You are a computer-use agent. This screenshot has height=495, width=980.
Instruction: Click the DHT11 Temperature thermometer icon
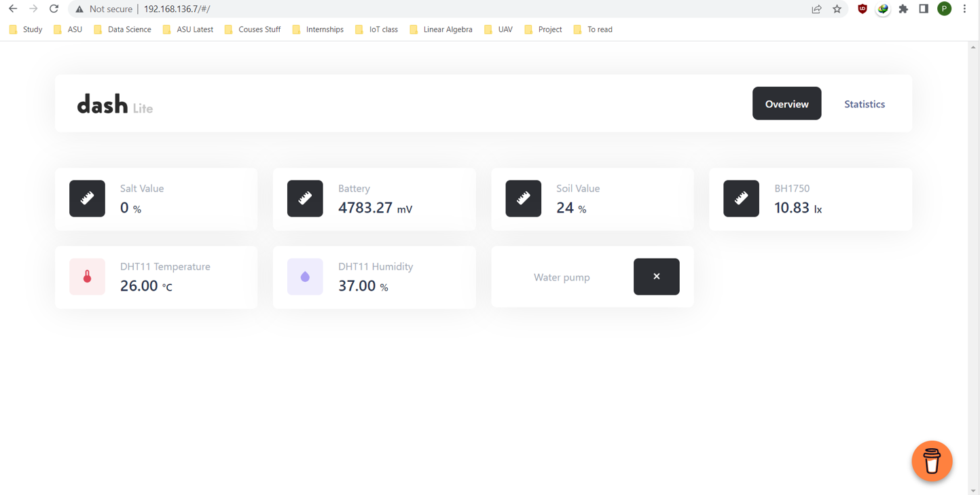pos(87,276)
